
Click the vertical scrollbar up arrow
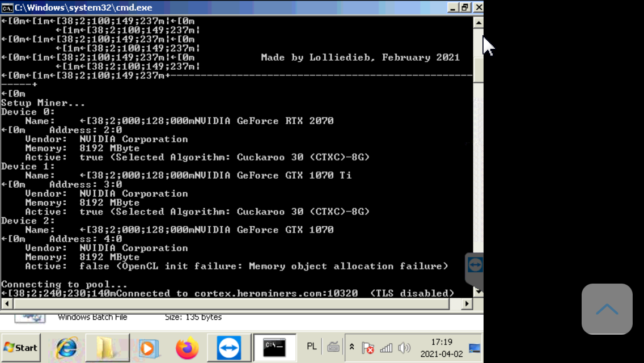[x=478, y=23]
